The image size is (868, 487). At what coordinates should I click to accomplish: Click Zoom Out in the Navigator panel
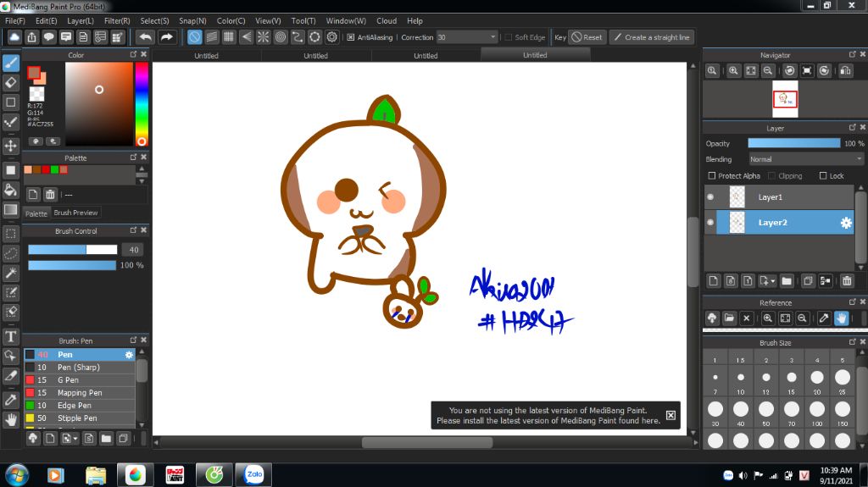click(x=768, y=71)
